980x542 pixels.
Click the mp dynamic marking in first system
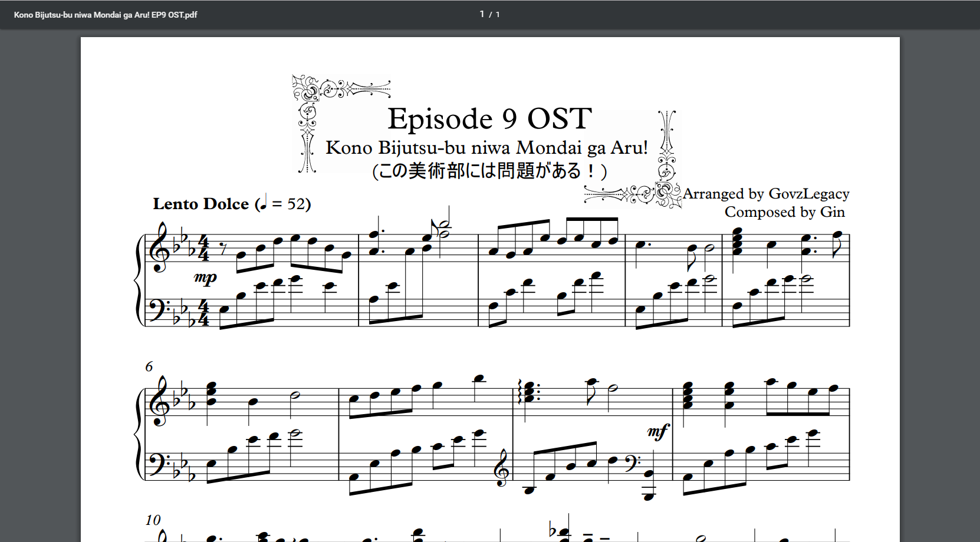(x=205, y=277)
